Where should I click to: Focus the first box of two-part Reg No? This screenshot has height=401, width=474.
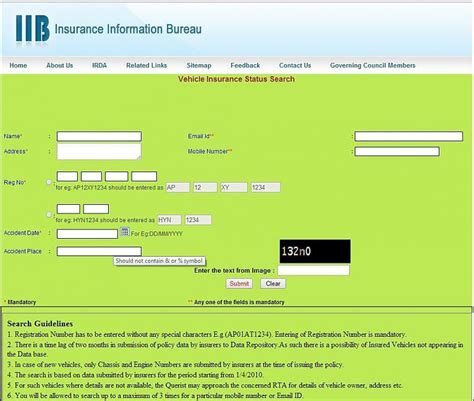pyautogui.click(x=68, y=209)
